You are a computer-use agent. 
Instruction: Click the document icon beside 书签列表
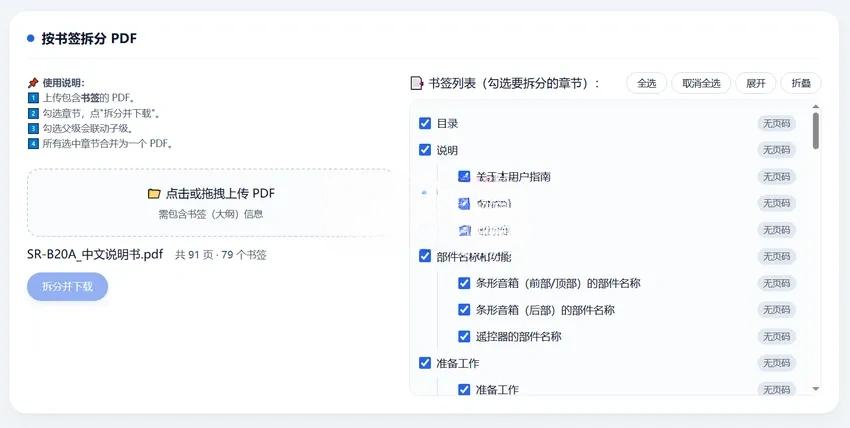click(x=416, y=83)
